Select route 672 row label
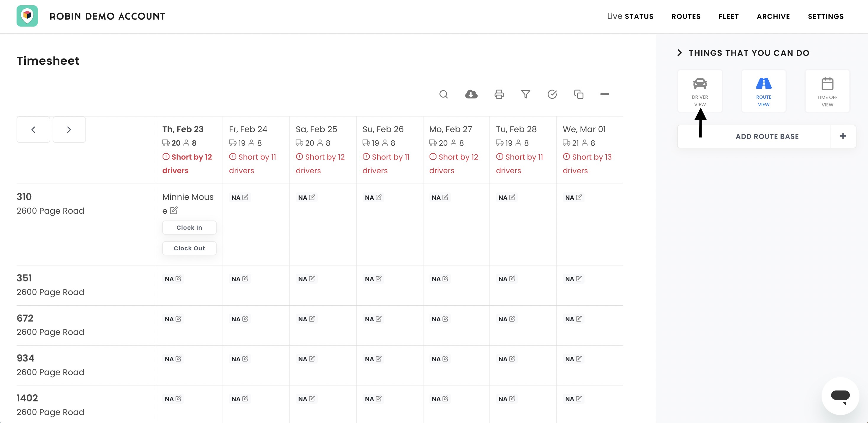 (25, 318)
